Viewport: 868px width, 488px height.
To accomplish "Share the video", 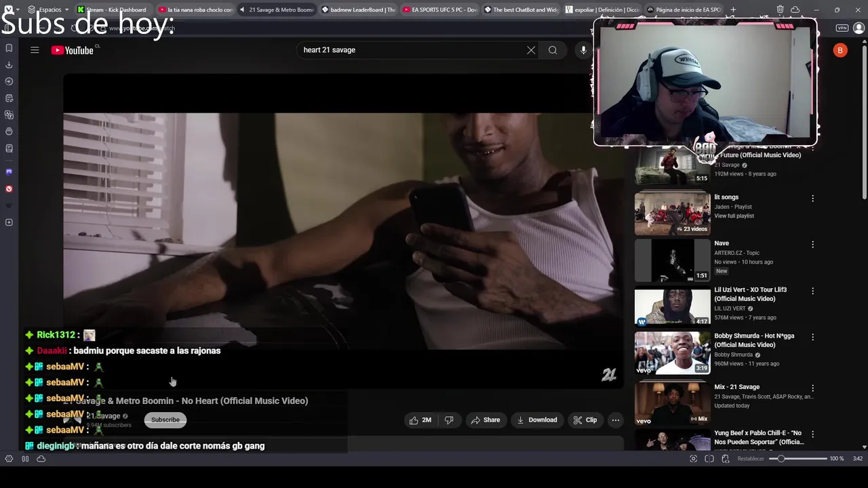I will [486, 420].
